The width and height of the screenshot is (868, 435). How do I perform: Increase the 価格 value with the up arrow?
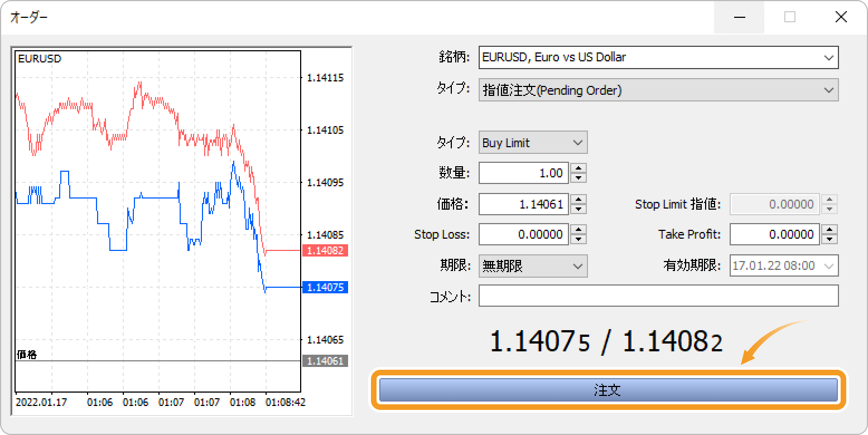click(579, 199)
